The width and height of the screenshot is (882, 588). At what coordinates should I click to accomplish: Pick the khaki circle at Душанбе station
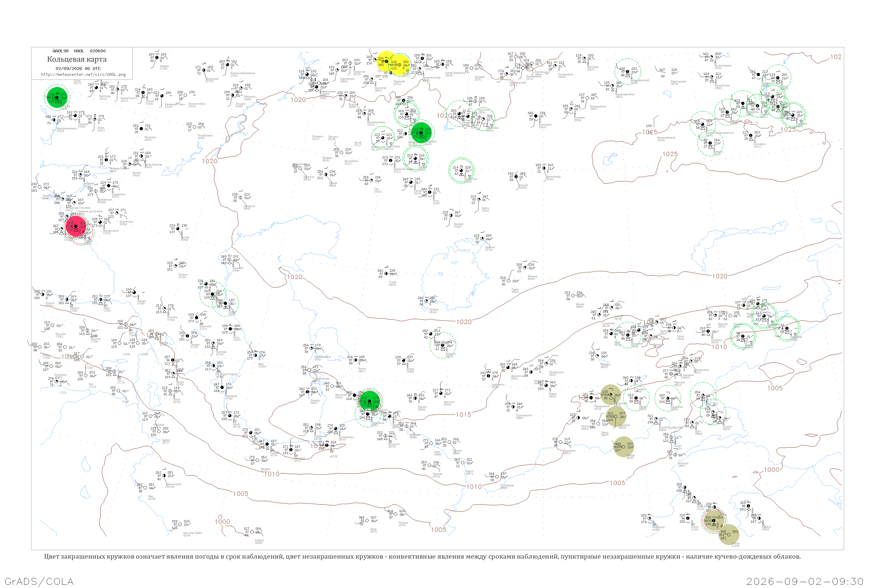616,416
